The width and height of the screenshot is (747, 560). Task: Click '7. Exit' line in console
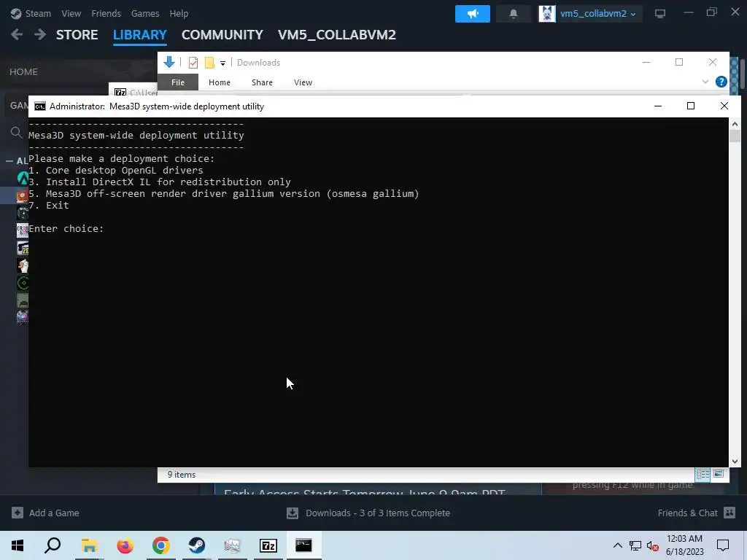pos(49,205)
